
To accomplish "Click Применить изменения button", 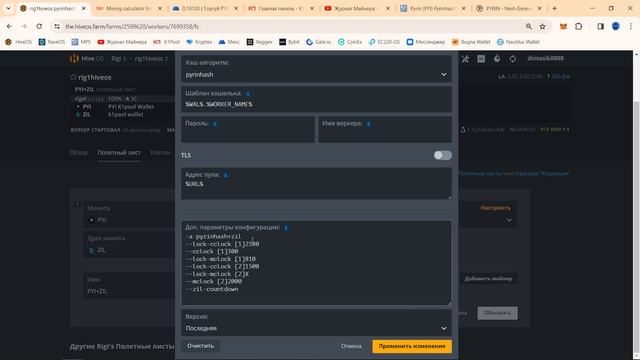I will (412, 346).
